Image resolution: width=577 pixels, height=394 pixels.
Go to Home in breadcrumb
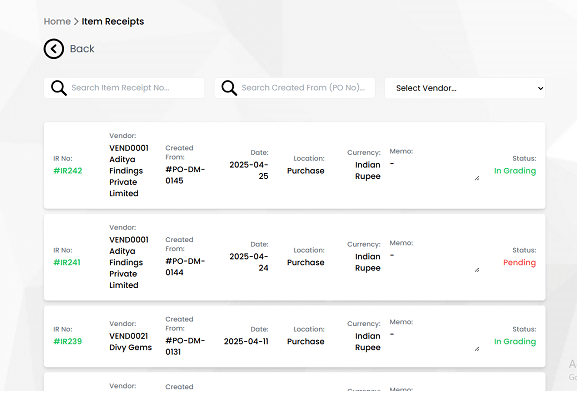coord(57,21)
